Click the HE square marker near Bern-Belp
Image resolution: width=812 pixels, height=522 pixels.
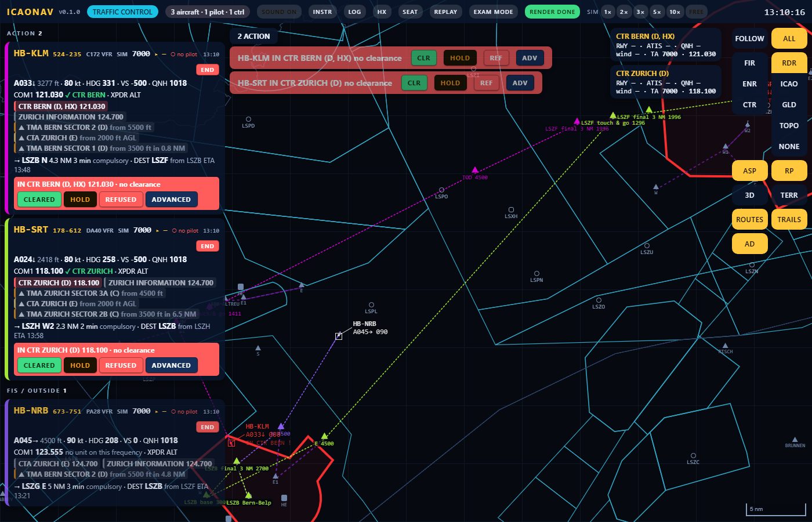[x=284, y=498]
